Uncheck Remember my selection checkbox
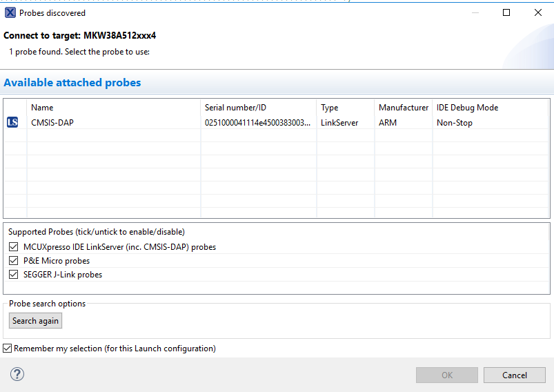 pos(8,349)
